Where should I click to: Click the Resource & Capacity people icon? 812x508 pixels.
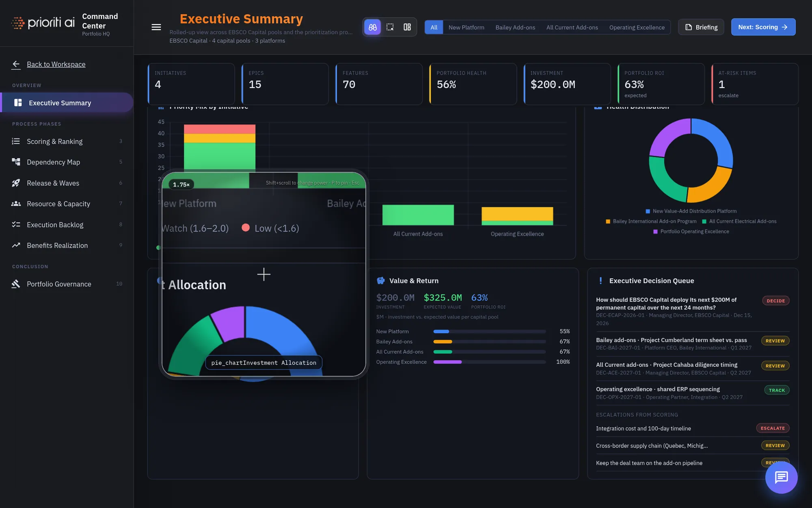tap(16, 204)
